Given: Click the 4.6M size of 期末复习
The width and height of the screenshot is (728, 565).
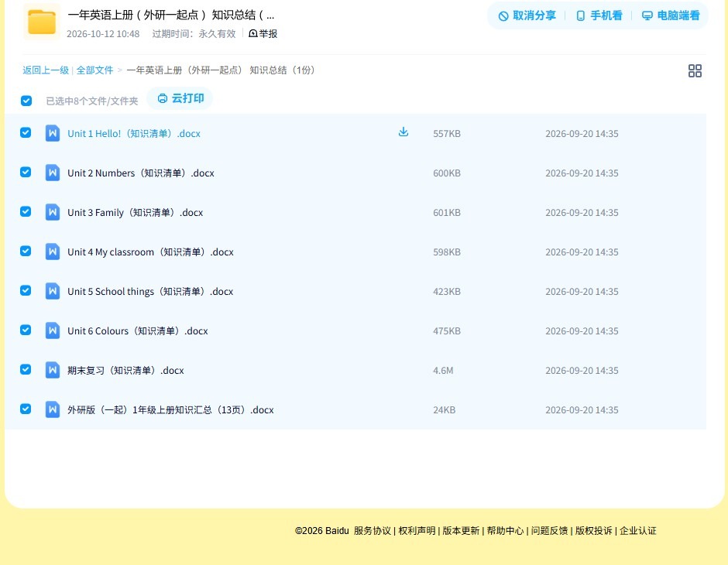Looking at the screenshot, I should point(443,370).
